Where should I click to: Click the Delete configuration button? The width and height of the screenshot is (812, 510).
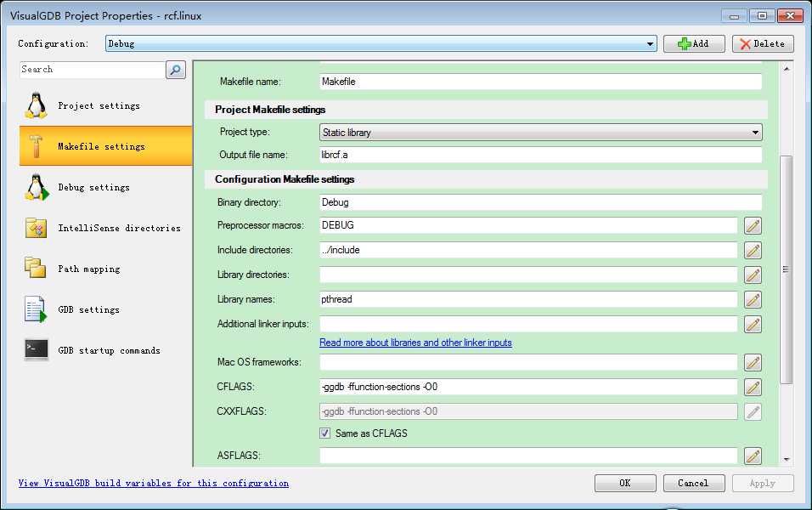pyautogui.click(x=762, y=43)
